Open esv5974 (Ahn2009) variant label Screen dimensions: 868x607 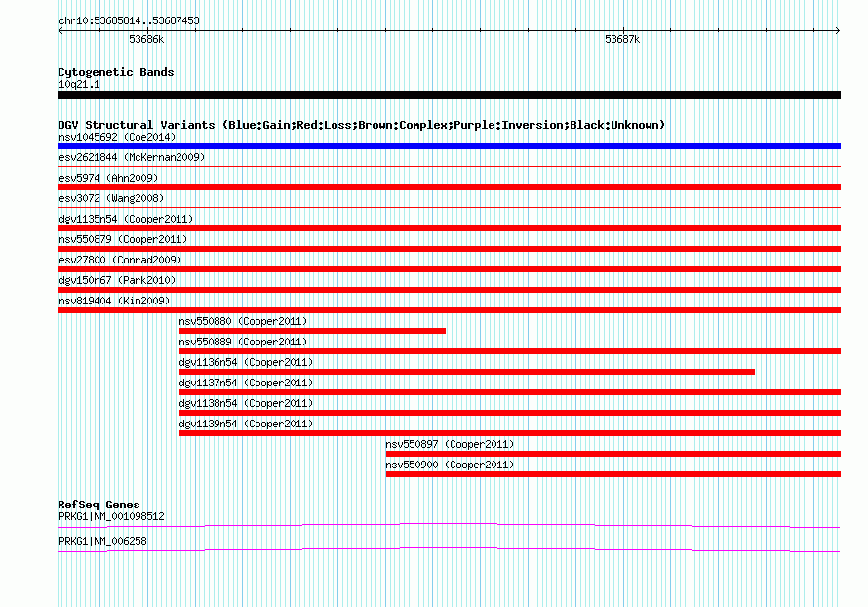tap(108, 178)
